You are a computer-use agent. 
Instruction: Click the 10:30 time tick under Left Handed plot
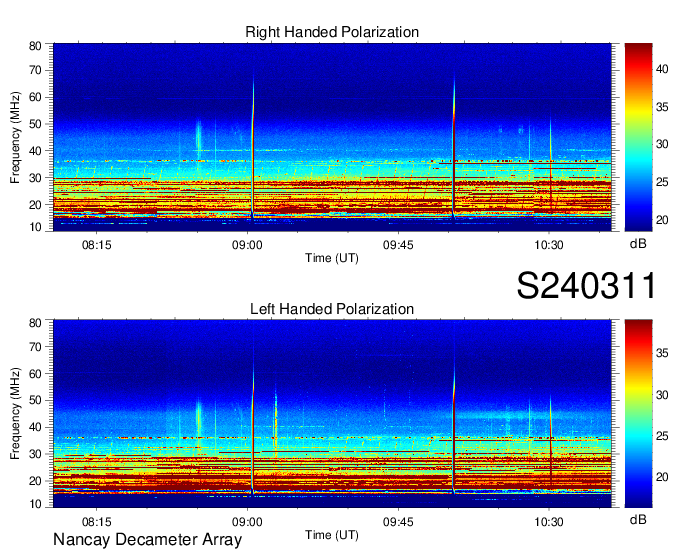click(549, 521)
